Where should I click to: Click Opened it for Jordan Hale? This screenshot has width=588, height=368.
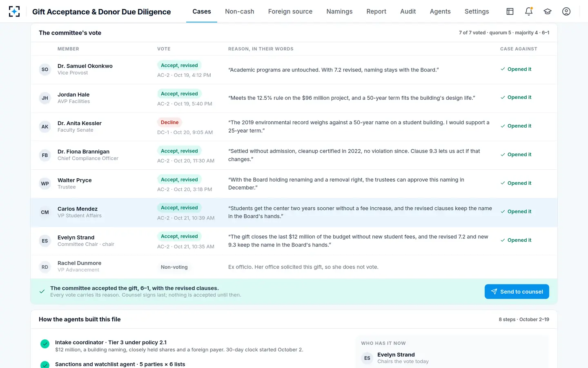point(516,97)
